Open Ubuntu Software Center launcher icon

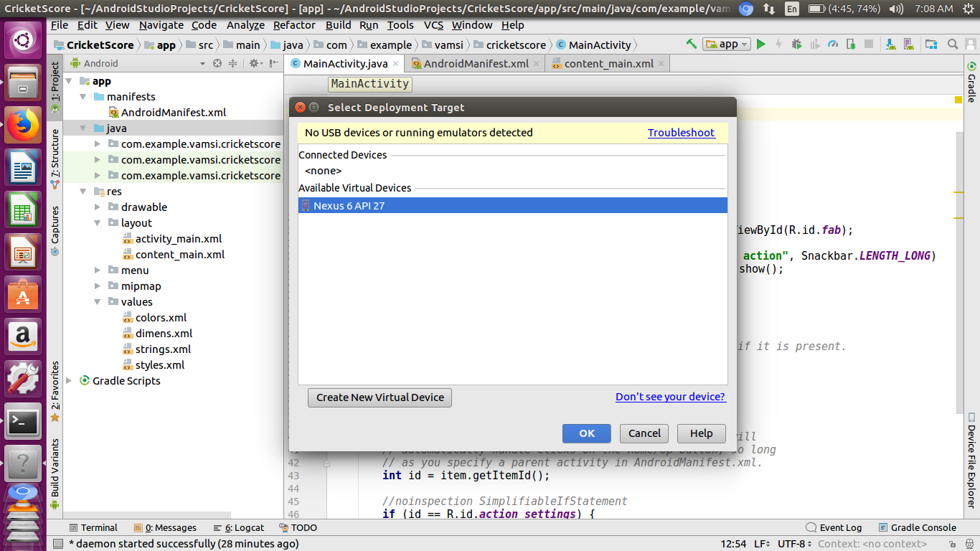pos(23,294)
